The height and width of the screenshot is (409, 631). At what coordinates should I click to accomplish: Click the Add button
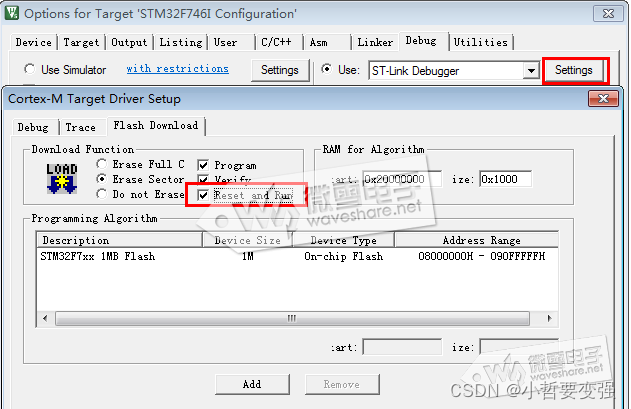[x=252, y=384]
